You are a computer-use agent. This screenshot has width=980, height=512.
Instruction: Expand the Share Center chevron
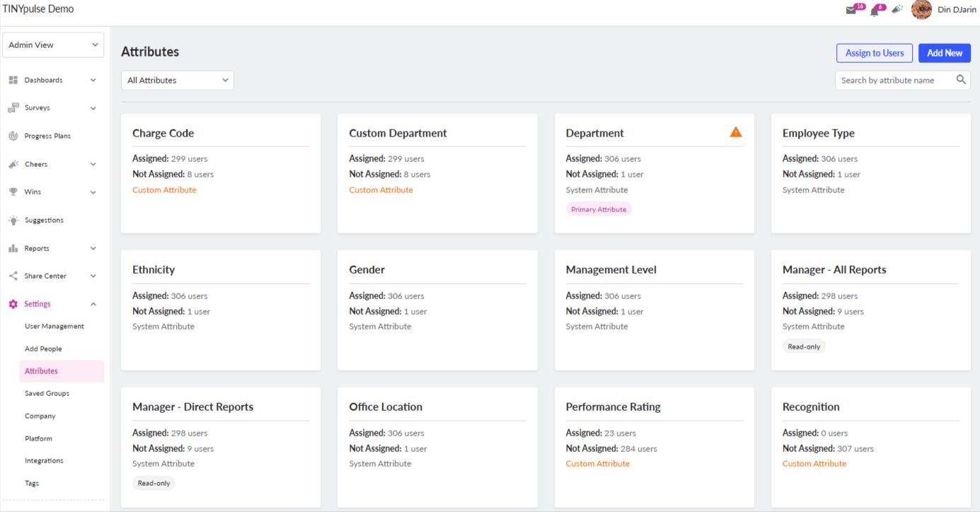coord(93,276)
